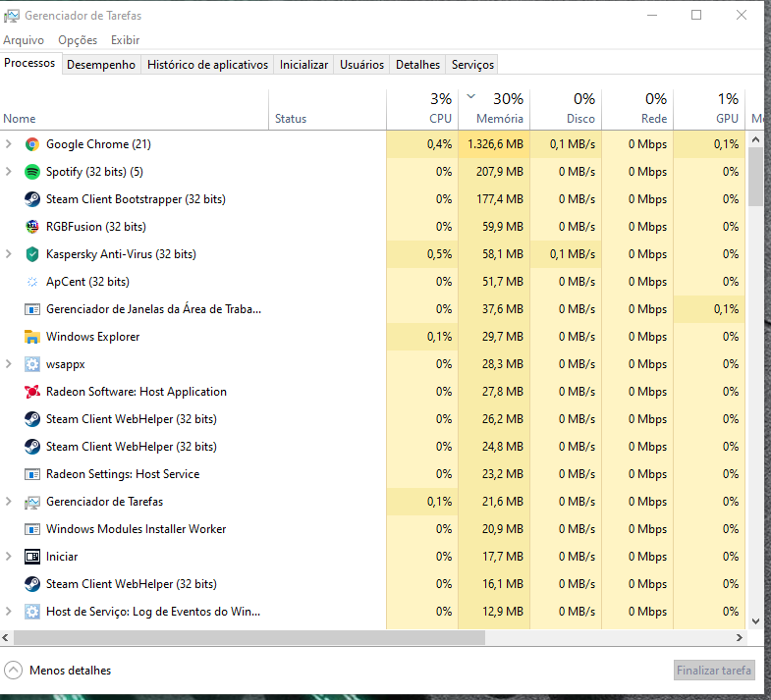Switch to the Usuários tab
771x700 pixels.
(x=361, y=65)
